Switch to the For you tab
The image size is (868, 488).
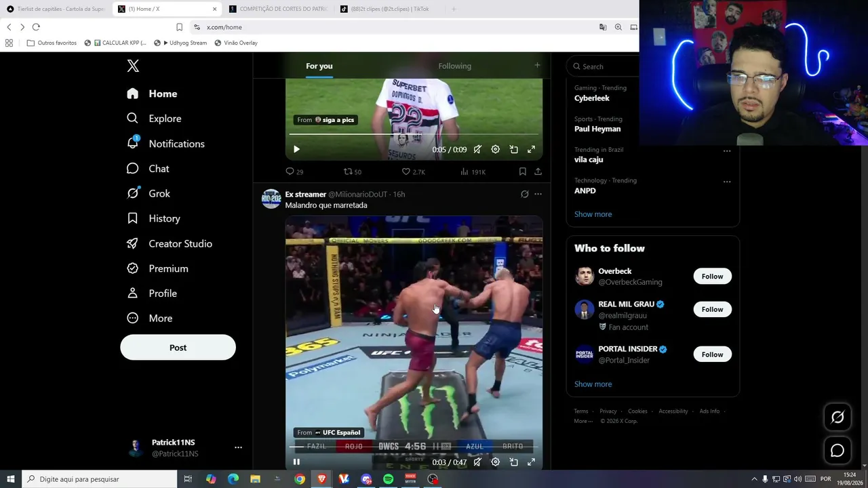coord(319,66)
